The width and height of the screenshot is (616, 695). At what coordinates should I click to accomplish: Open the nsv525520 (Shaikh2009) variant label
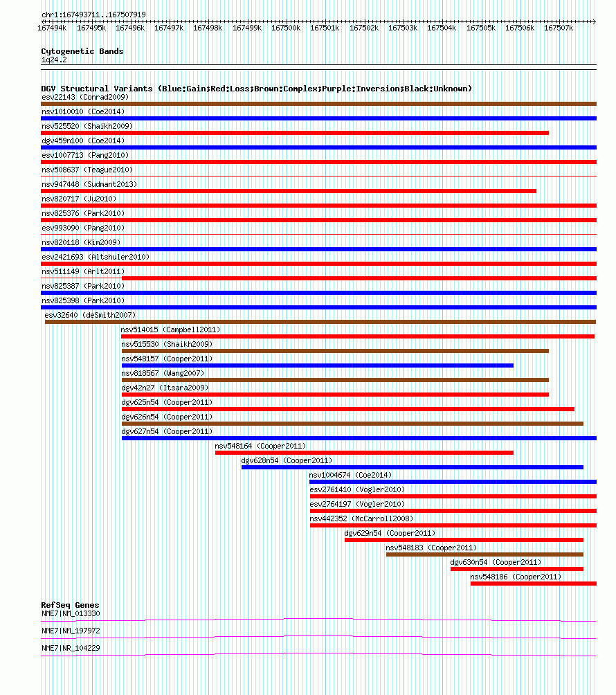click(x=87, y=126)
